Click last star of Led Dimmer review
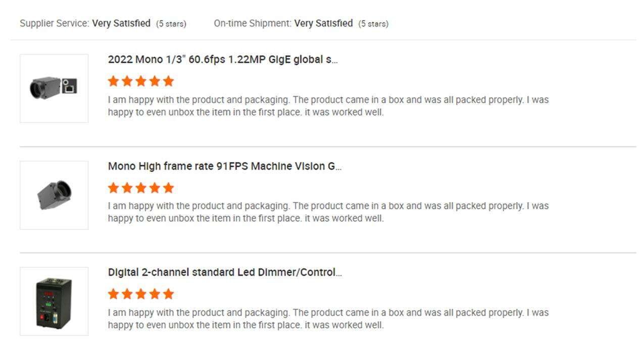 point(169,294)
